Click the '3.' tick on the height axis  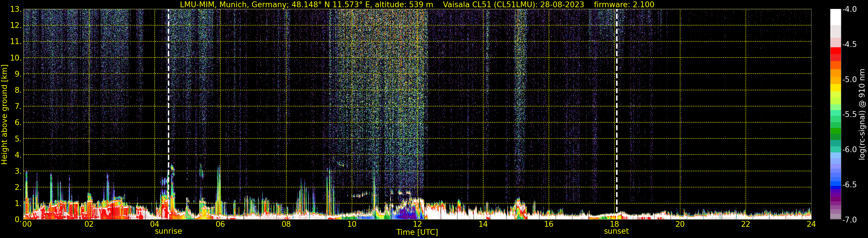(18, 171)
